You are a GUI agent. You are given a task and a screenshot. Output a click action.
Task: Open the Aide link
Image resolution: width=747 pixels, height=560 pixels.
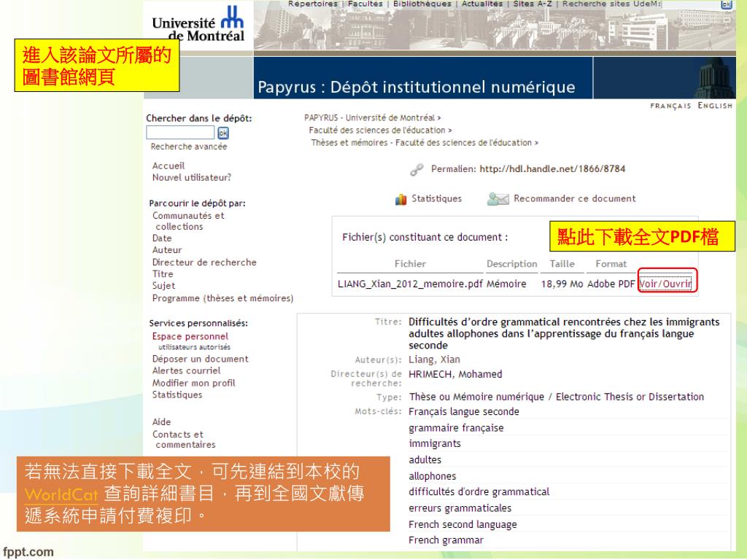161,422
